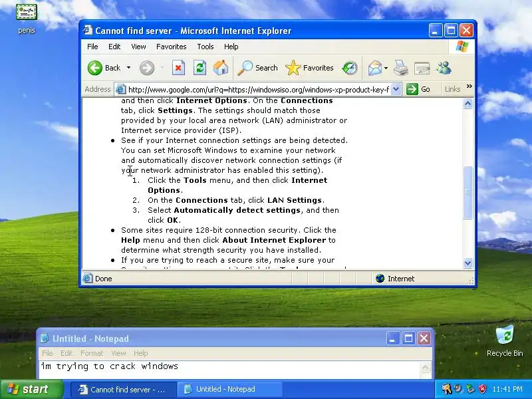Open the Windows start button

(31, 389)
